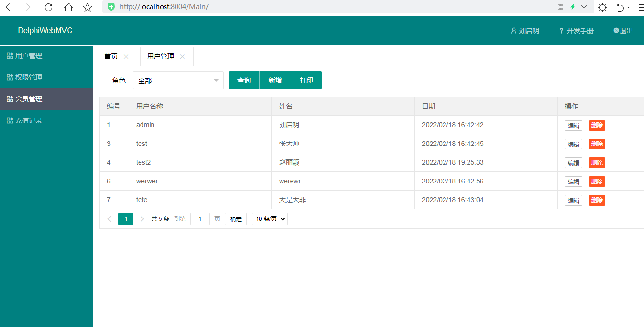Click the 查询 search button

(244, 80)
